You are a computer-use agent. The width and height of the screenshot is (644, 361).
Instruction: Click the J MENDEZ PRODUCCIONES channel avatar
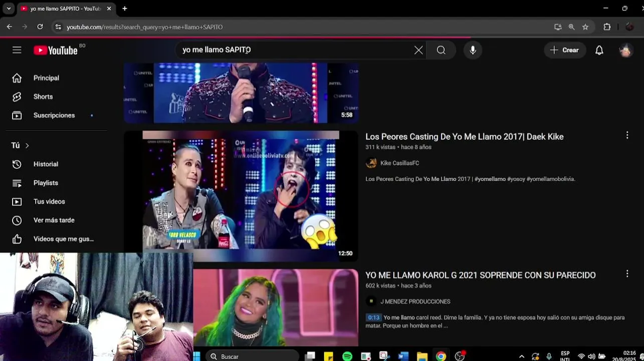coord(371,301)
